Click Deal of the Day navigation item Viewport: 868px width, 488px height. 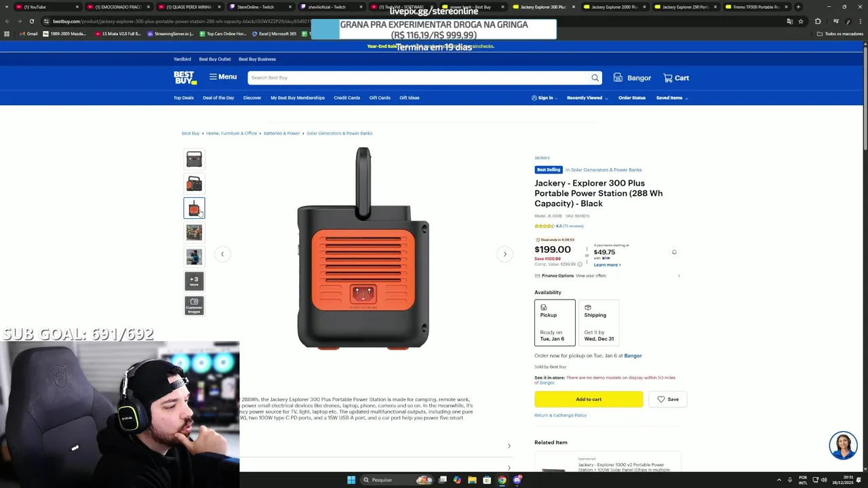point(218,98)
